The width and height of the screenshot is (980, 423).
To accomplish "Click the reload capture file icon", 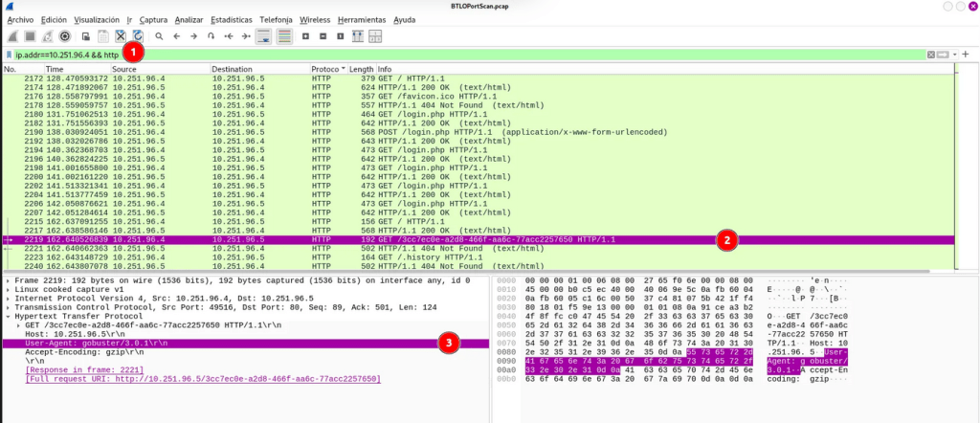I will click(138, 35).
